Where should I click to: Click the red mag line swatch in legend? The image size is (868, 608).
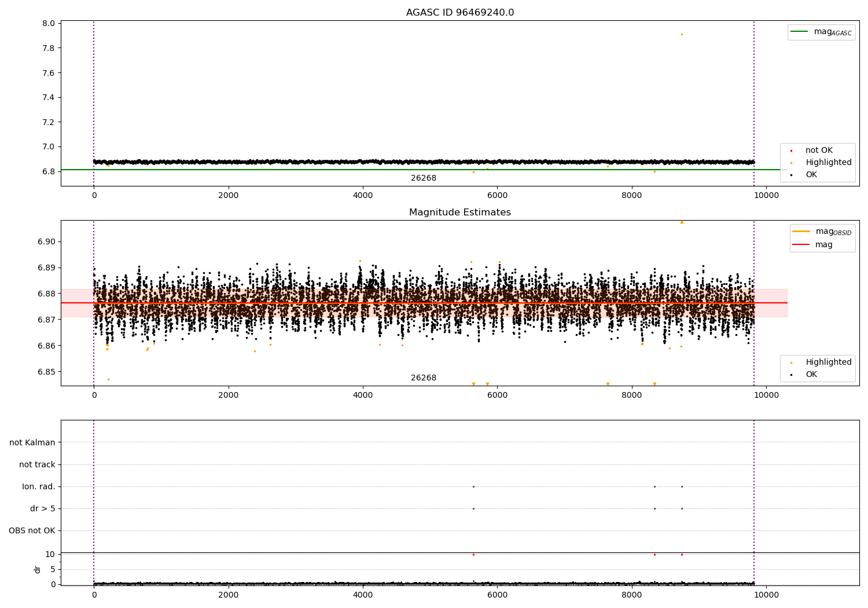(801, 245)
